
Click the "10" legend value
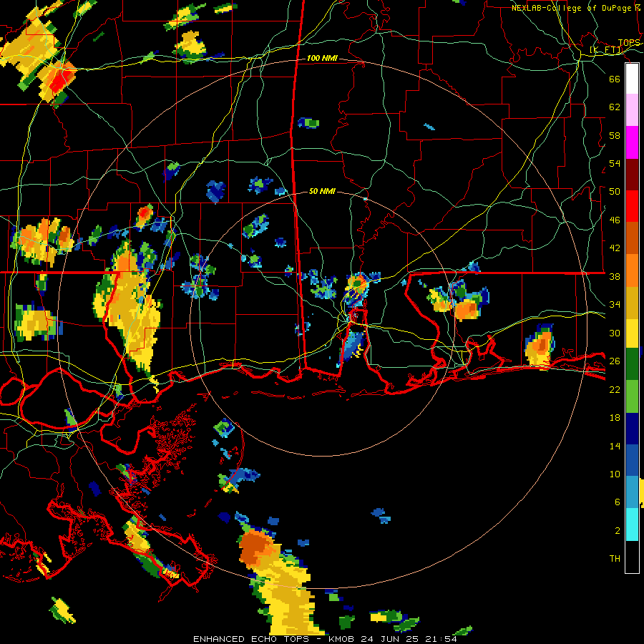[615, 474]
